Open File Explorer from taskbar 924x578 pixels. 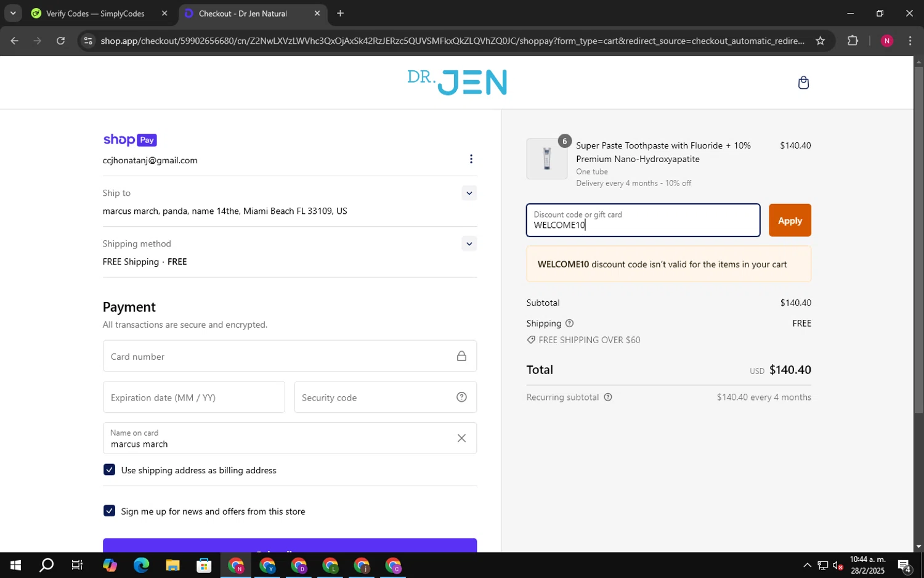tap(172, 565)
